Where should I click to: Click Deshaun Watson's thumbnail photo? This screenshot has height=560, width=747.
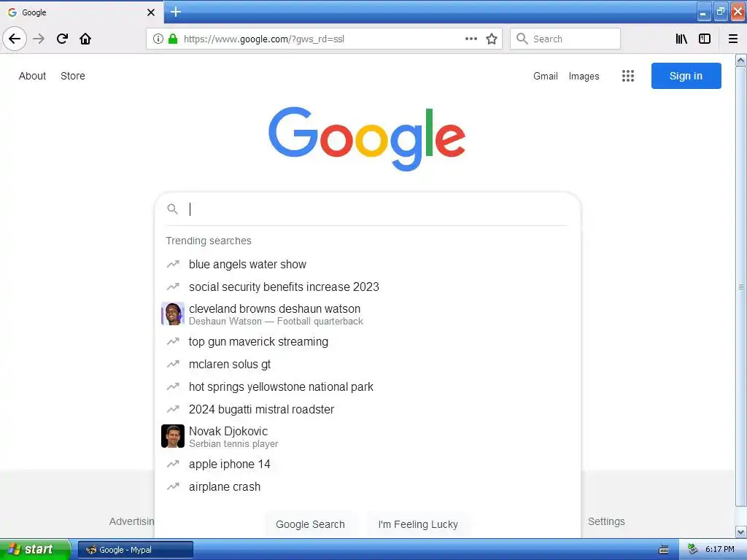172,314
